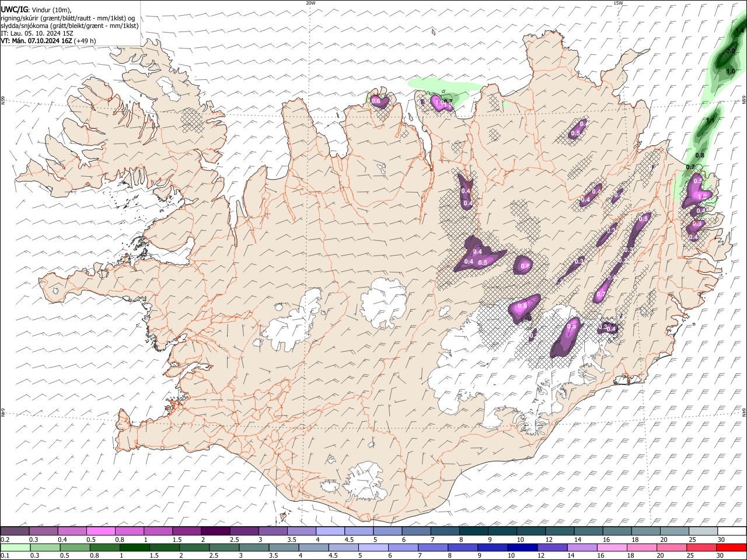This screenshot has height=560, width=747.
Task: Select the pale grey 25 swatch in upper legend
Action: point(703,531)
